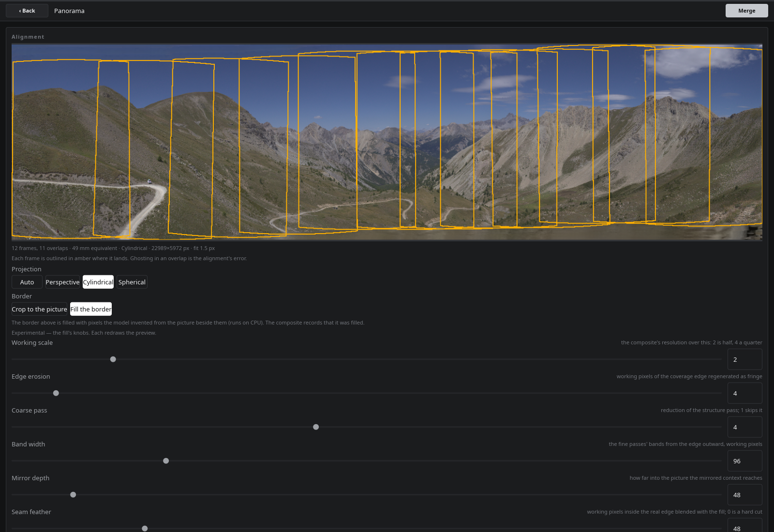This screenshot has height=532, width=774.
Task: Click the Edge erosion slider handle
Action: coord(56,393)
